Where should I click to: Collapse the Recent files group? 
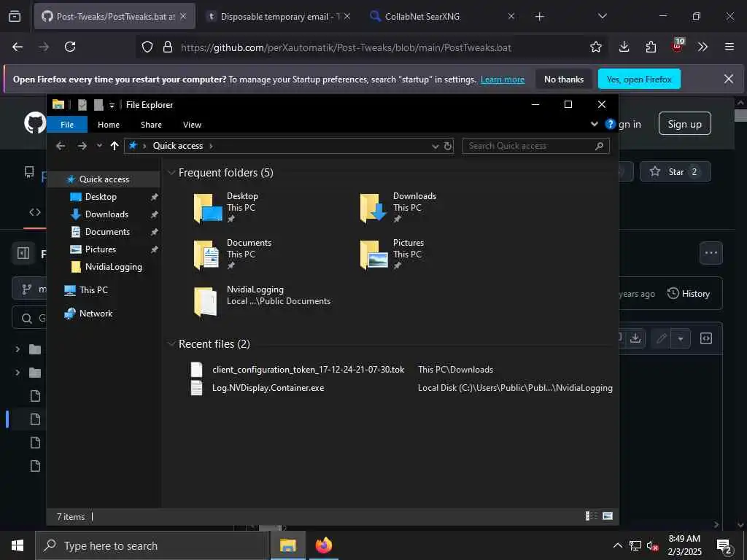171,344
